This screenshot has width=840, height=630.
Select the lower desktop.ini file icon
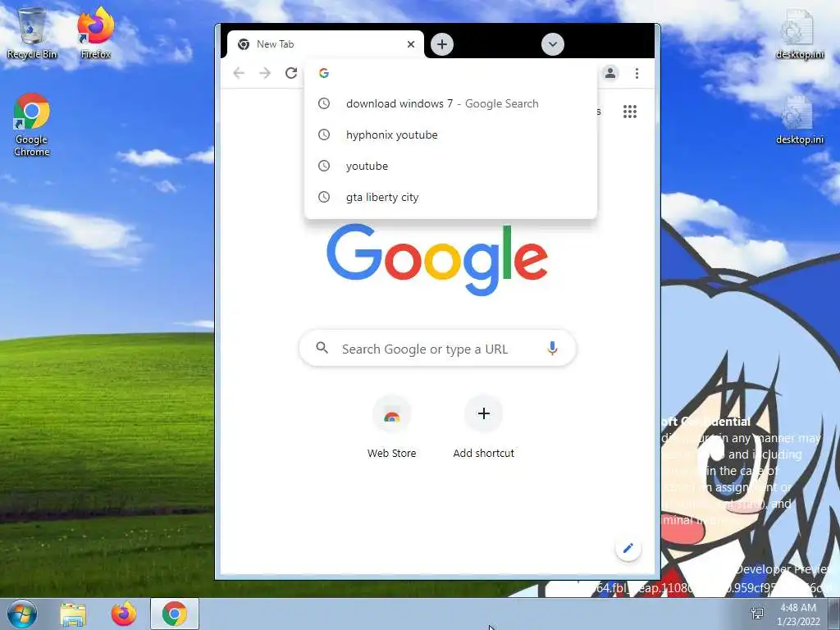tap(799, 120)
